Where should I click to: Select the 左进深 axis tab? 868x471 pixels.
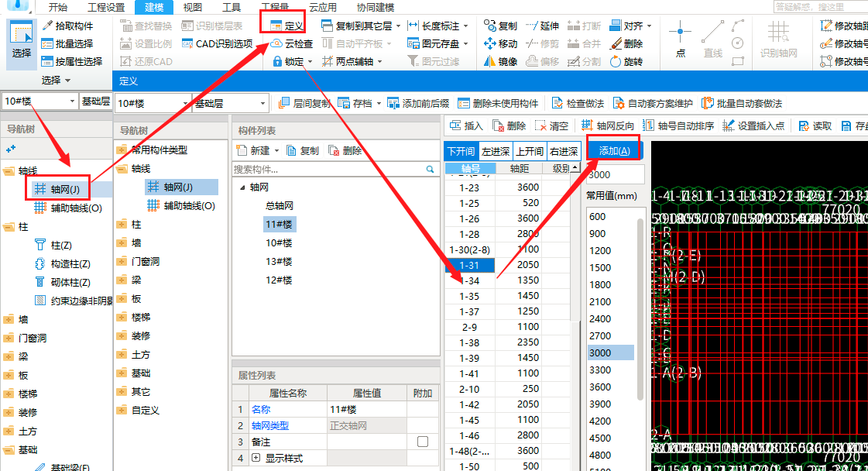(496, 151)
